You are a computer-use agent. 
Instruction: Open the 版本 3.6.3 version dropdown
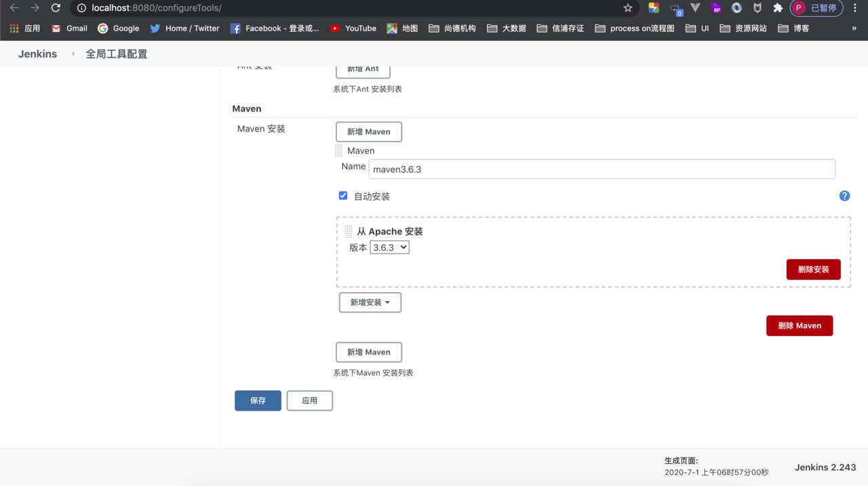389,247
